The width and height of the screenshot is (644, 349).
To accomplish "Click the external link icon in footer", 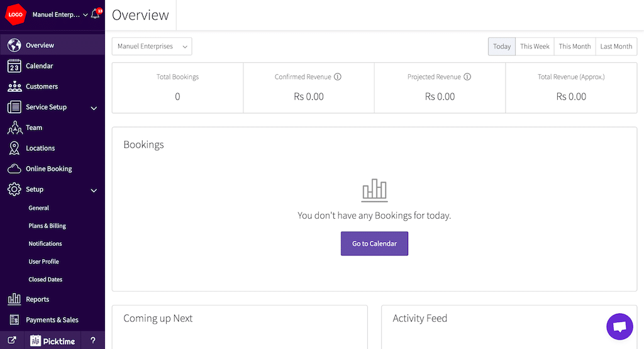I will pos(12,341).
